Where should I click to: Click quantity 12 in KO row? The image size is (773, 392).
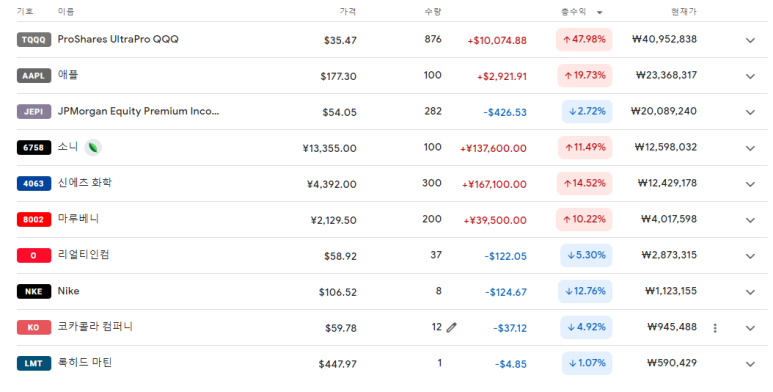pyautogui.click(x=437, y=327)
